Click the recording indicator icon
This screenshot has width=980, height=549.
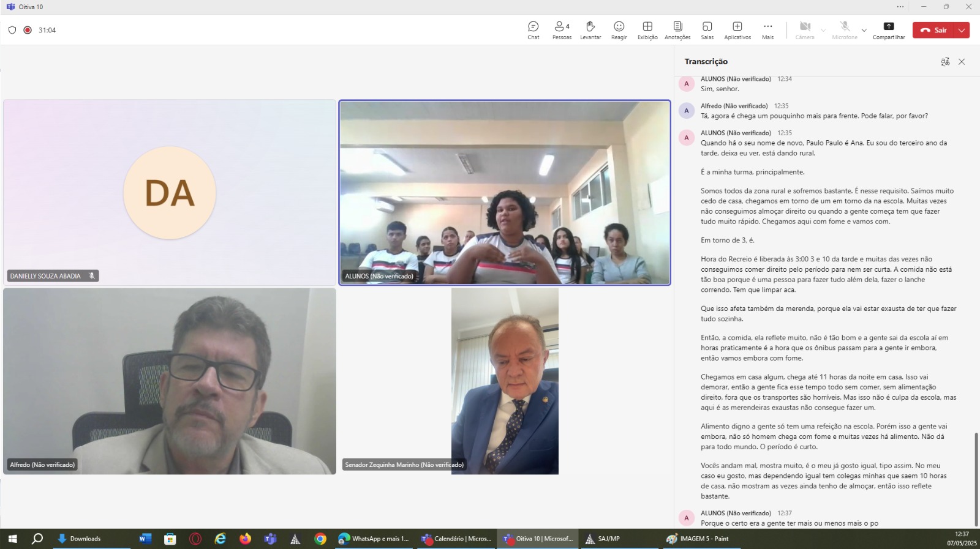[28, 30]
